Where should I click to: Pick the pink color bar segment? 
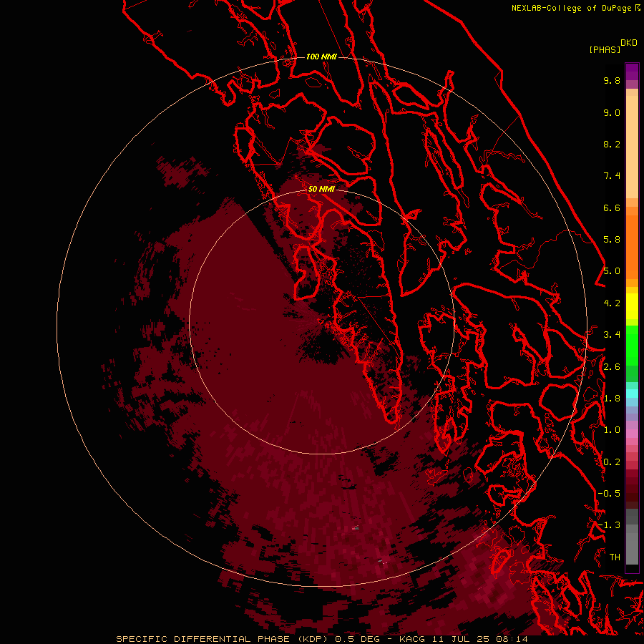(632, 434)
